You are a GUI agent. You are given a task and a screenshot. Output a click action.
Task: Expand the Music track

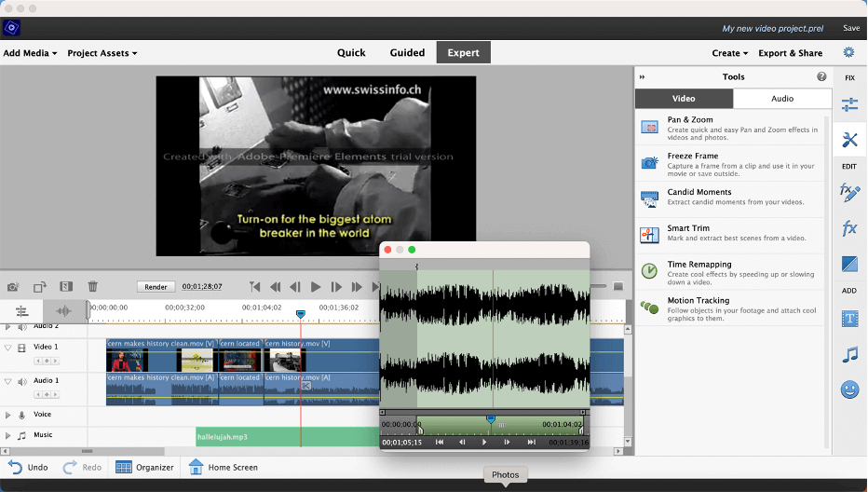click(8, 435)
